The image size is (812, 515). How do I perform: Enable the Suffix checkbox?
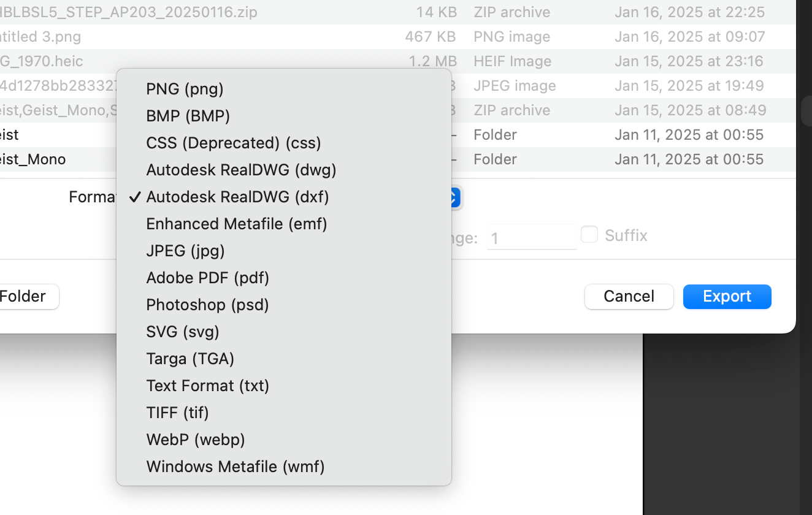(589, 235)
